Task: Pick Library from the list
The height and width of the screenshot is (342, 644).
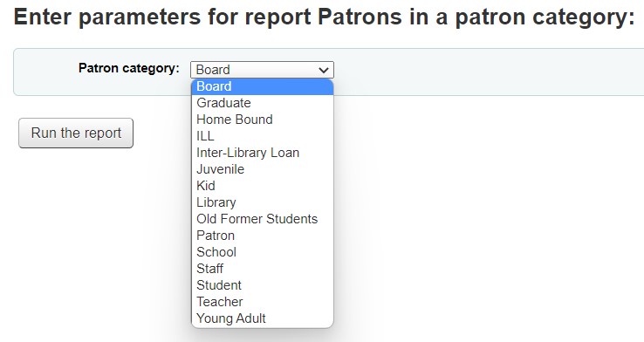Action: [x=263, y=202]
